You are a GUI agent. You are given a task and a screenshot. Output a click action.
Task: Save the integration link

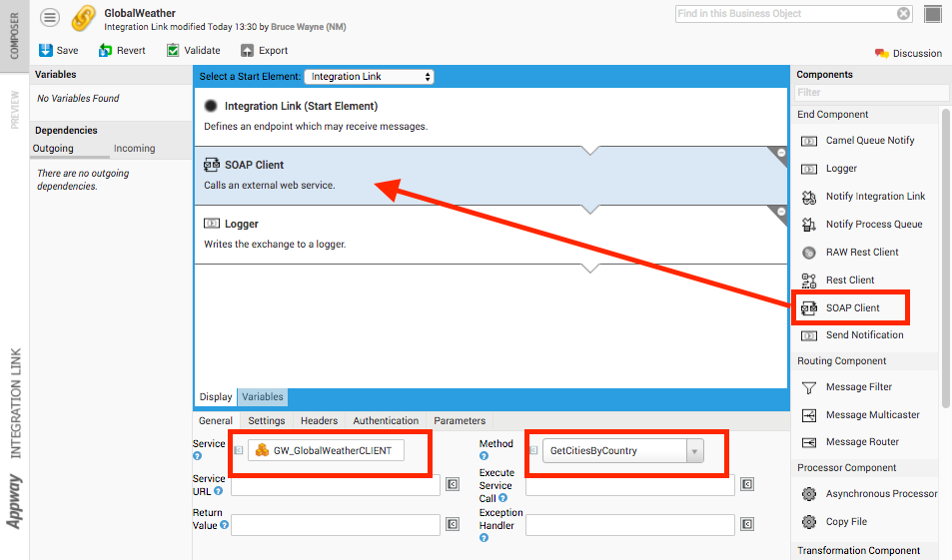point(58,50)
